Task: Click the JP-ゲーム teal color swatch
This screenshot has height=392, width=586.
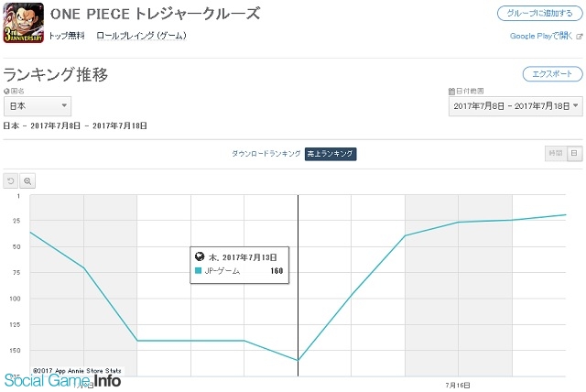Action: (x=199, y=270)
